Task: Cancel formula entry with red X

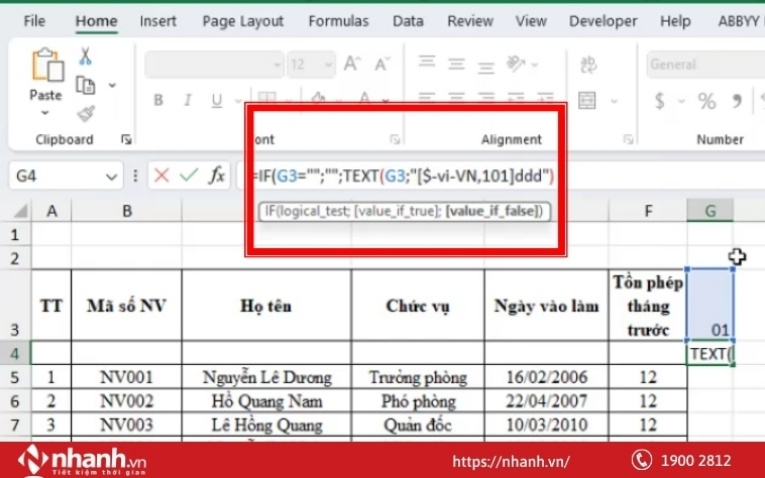Action: (161, 175)
